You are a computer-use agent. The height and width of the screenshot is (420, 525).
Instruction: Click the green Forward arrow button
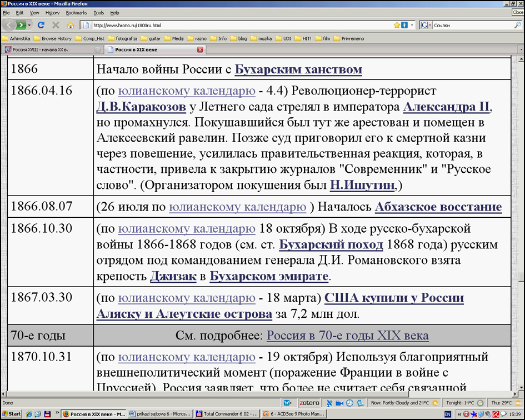pos(21,25)
